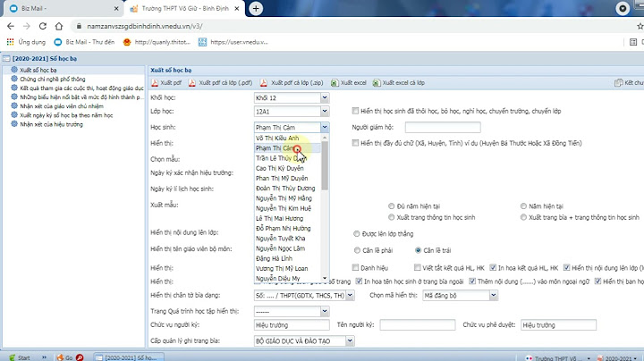The height and width of the screenshot is (361, 644).
Task: Select Căn lề trái radio
Action: click(x=418, y=250)
